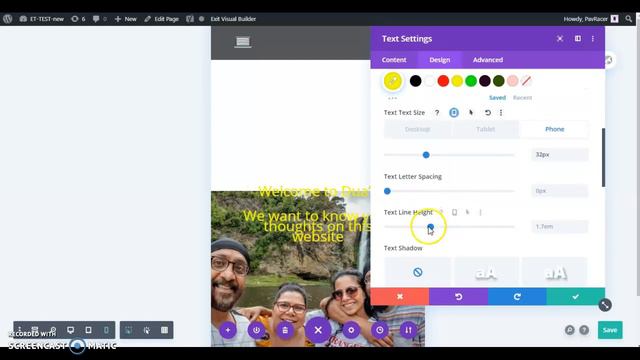Clear layout with the trash icon
This screenshot has width=640, height=360.
(285, 330)
